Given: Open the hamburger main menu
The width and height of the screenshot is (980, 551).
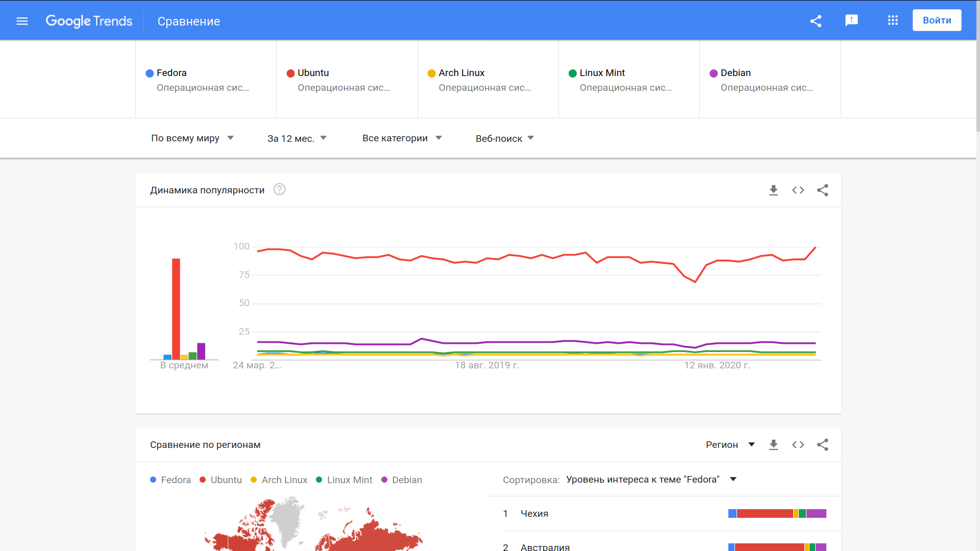Looking at the screenshot, I should point(22,21).
